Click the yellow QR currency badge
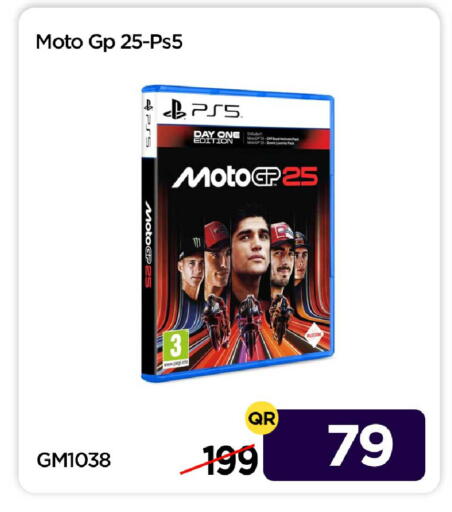Image resolution: width=452 pixels, height=512 pixels. (x=262, y=418)
